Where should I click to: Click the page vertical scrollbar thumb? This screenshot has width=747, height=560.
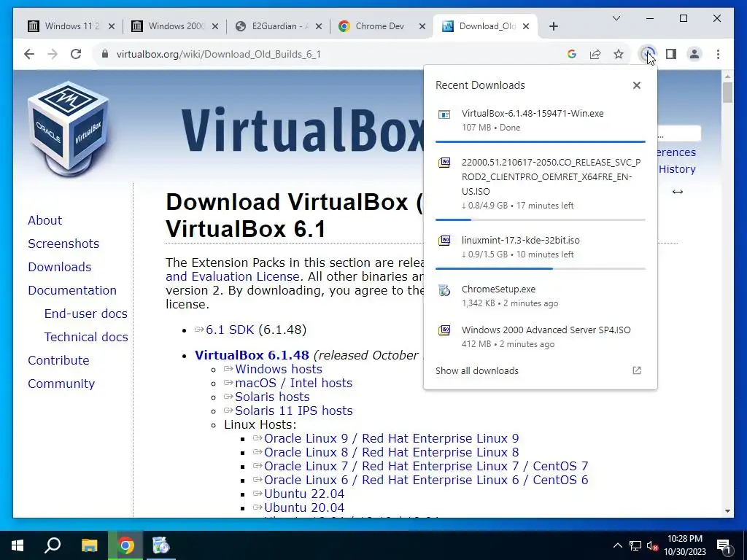tap(727, 93)
